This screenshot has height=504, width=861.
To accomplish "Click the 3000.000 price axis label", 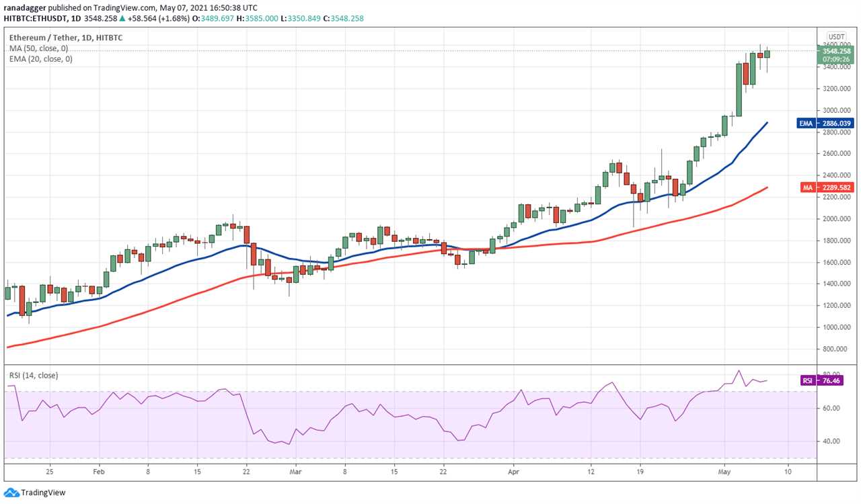I will coord(835,110).
